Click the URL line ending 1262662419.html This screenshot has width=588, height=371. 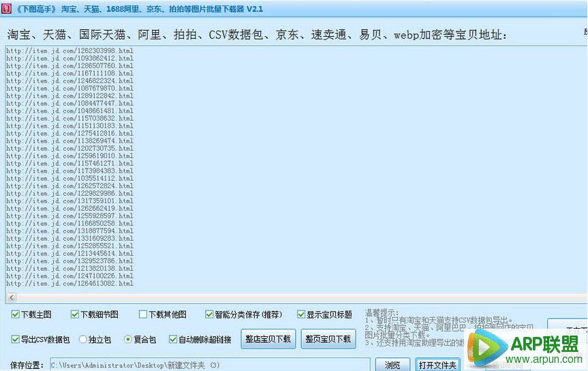(x=69, y=209)
